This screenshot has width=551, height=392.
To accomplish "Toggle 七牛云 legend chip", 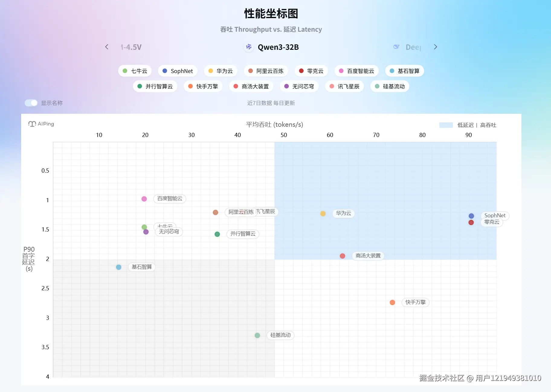I will (x=135, y=71).
